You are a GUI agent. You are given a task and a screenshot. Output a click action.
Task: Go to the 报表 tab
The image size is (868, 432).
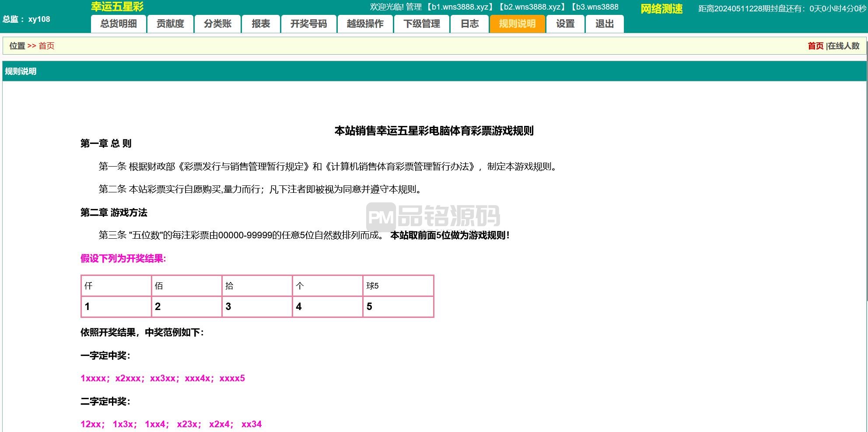click(261, 24)
